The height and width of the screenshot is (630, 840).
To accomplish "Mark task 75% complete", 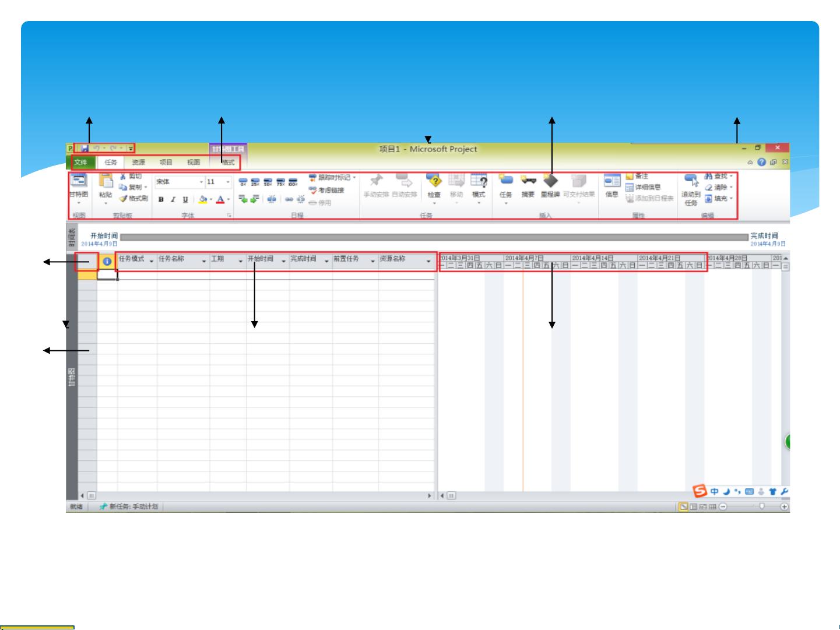I will pyautogui.click(x=280, y=182).
